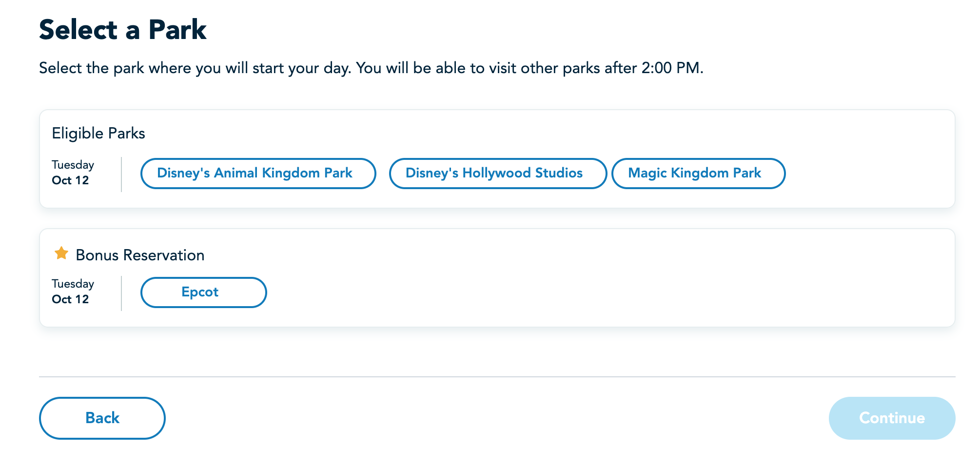The image size is (980, 467).
Task: Go back with the Back button
Action: click(102, 418)
